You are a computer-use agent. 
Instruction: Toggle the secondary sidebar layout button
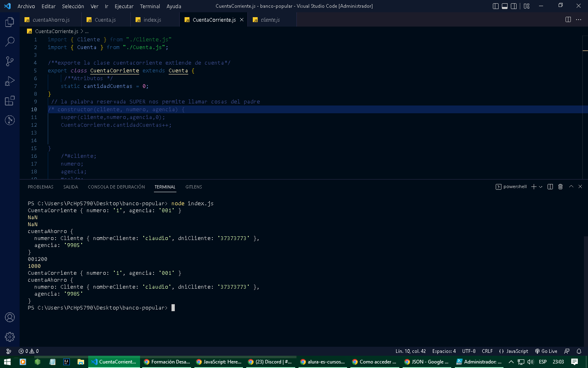click(514, 6)
